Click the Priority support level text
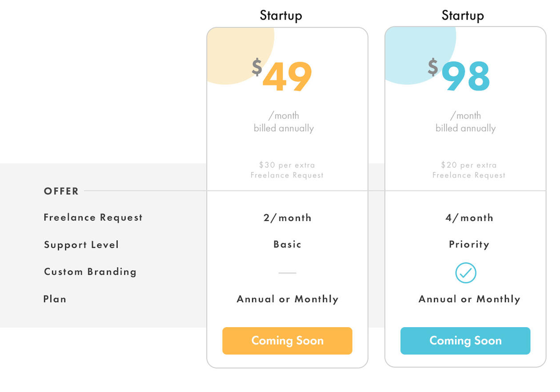 point(469,245)
